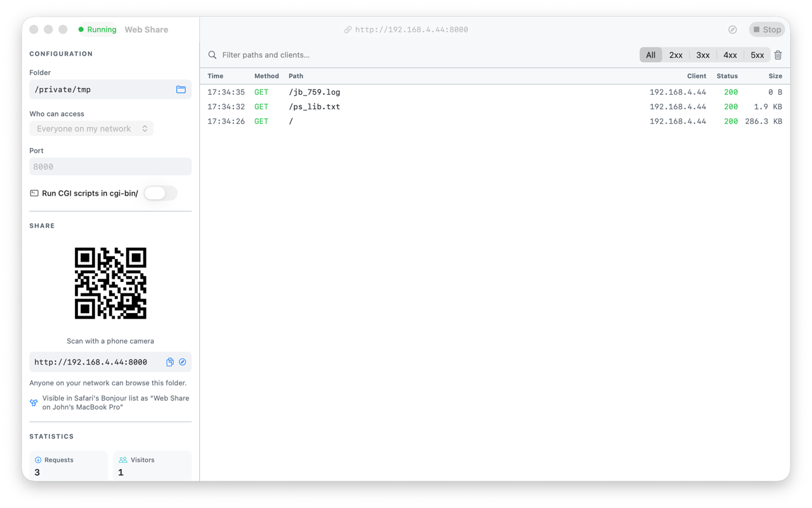812x508 pixels.
Task: Sort by the Size column header
Action: tap(775, 76)
